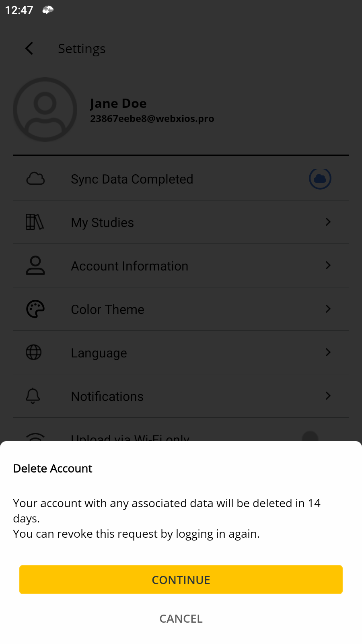Tap the Notifications bell icon

click(33, 396)
